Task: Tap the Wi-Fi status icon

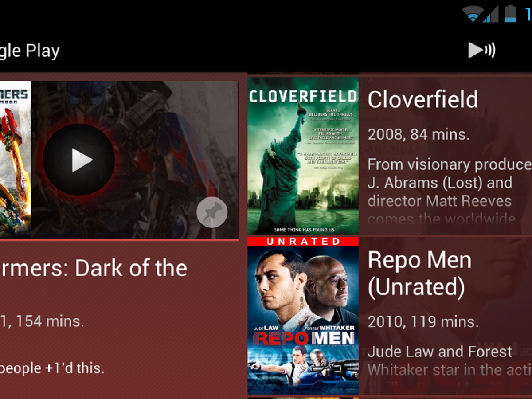Action: [x=473, y=14]
